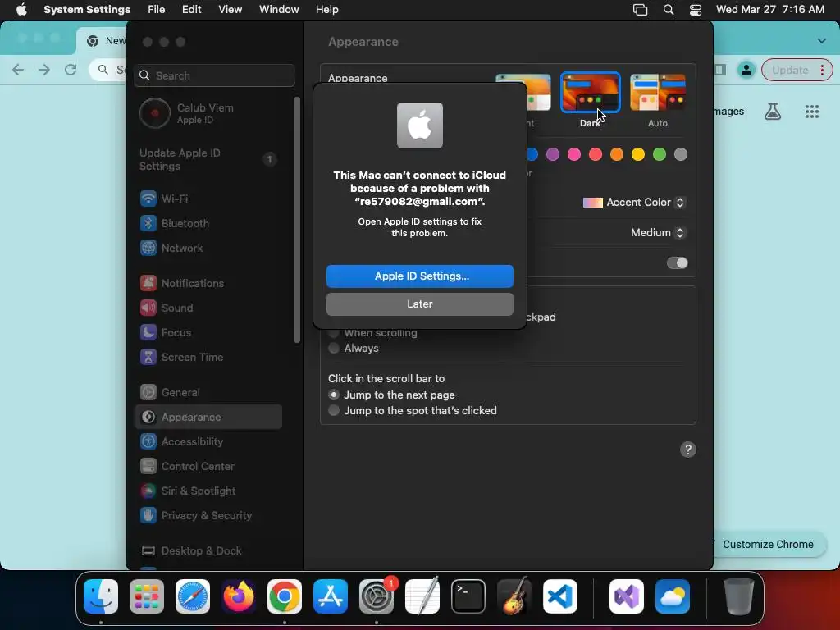Open General settings in sidebar
This screenshot has height=630, width=840.
coord(209,393)
